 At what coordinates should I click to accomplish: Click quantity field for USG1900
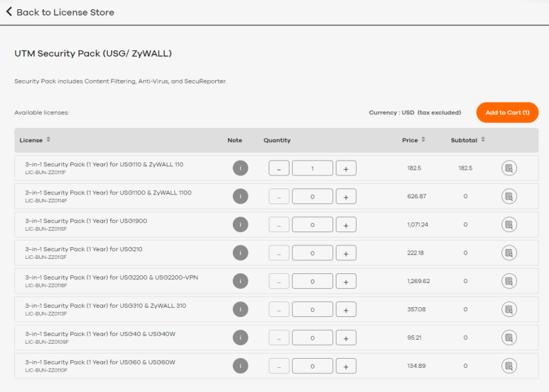pos(312,224)
